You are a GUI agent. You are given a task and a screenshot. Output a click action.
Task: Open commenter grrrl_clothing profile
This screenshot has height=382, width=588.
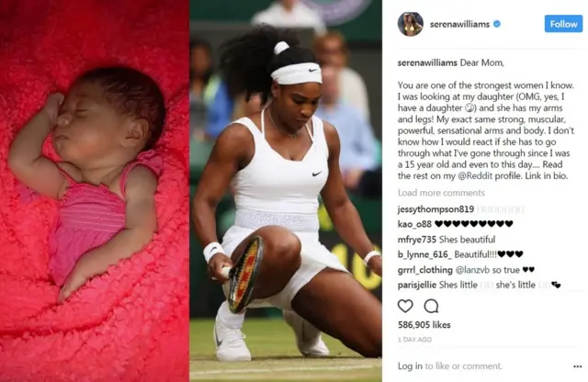tap(425, 270)
